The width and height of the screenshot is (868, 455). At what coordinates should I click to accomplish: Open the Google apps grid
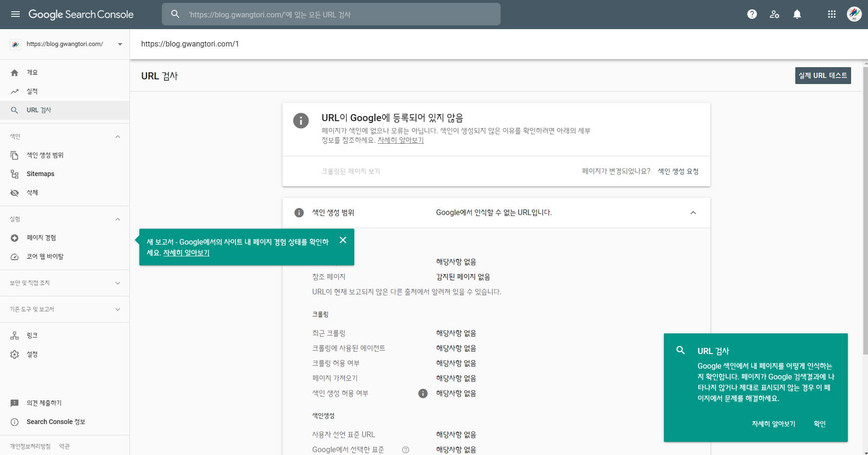click(832, 14)
